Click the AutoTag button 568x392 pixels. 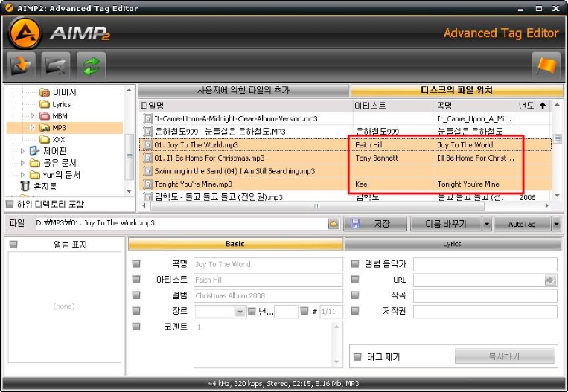coord(522,224)
